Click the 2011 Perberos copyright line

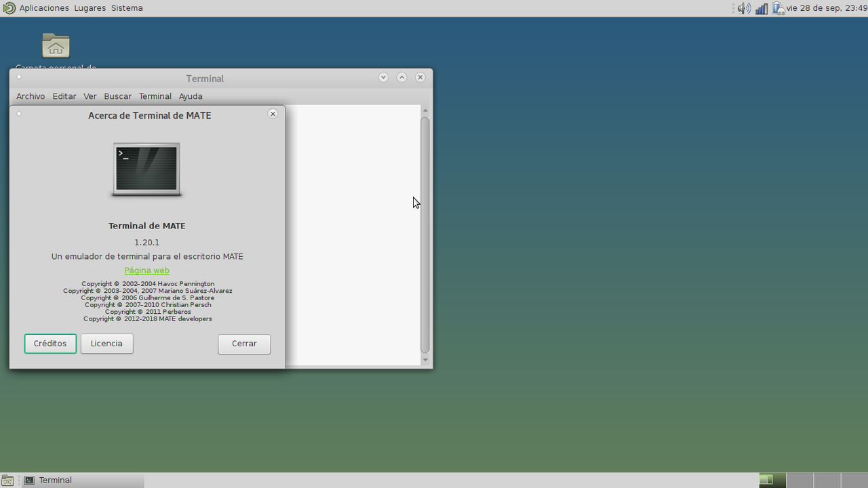tap(148, 312)
